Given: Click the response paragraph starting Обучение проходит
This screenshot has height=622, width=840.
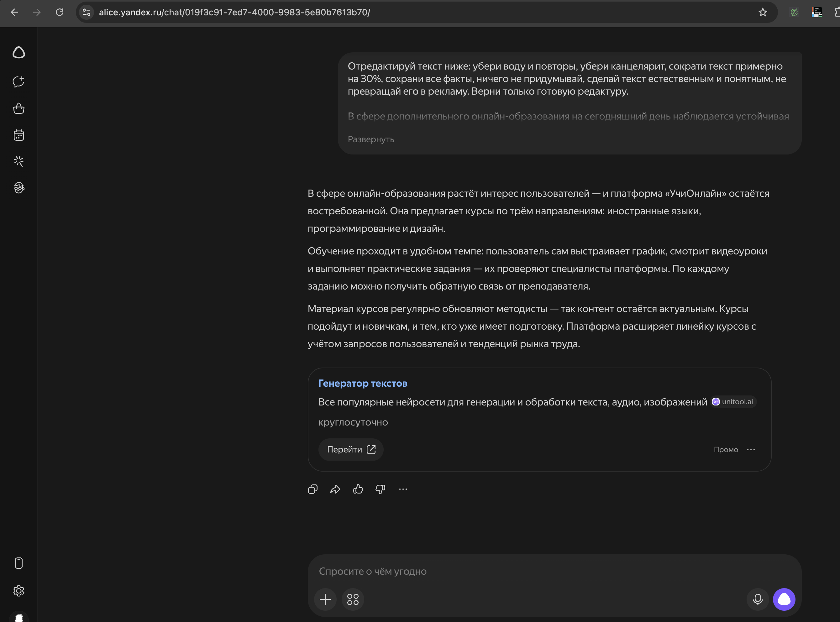Looking at the screenshot, I should (x=537, y=269).
